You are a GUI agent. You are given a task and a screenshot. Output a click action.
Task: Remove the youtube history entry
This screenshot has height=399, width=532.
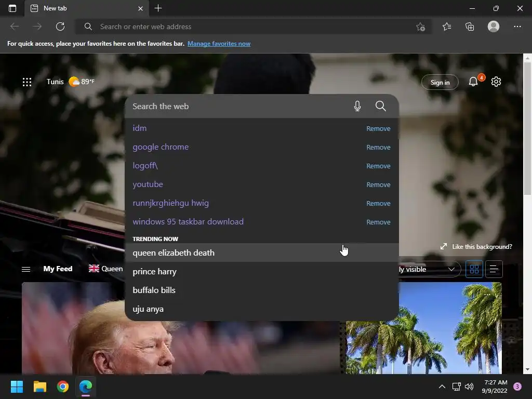pyautogui.click(x=378, y=184)
